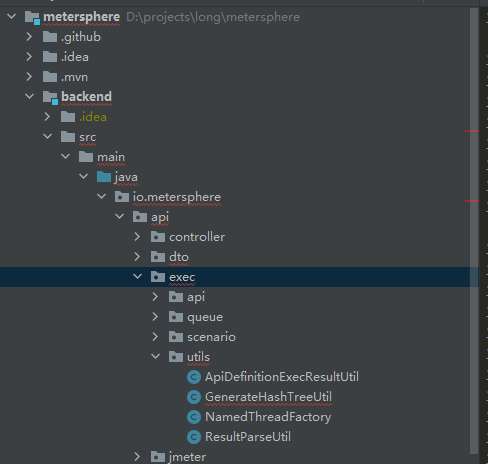Collapse the selected exec package chevron

click(x=138, y=276)
